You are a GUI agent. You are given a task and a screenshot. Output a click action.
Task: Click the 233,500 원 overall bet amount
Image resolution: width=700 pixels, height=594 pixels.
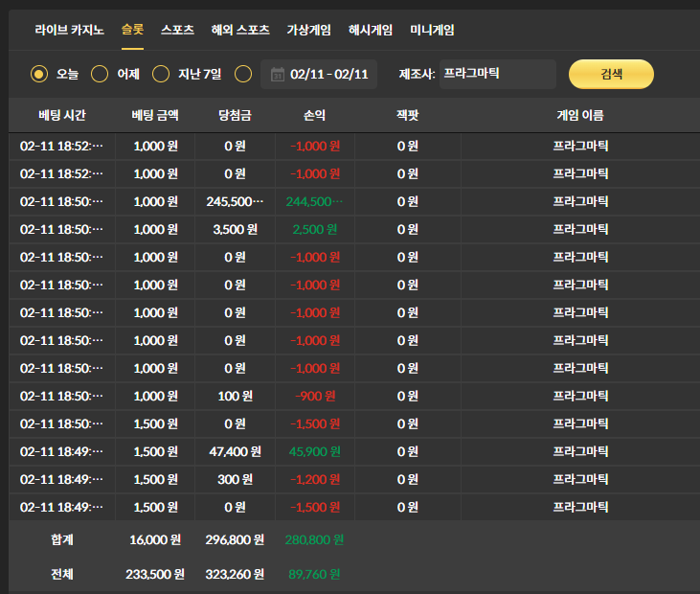155,574
